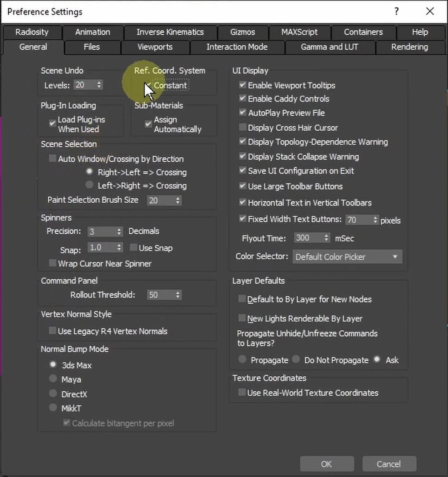Uncheck Load Plug-ins When Used
The width and height of the screenshot is (448, 477).
click(53, 123)
